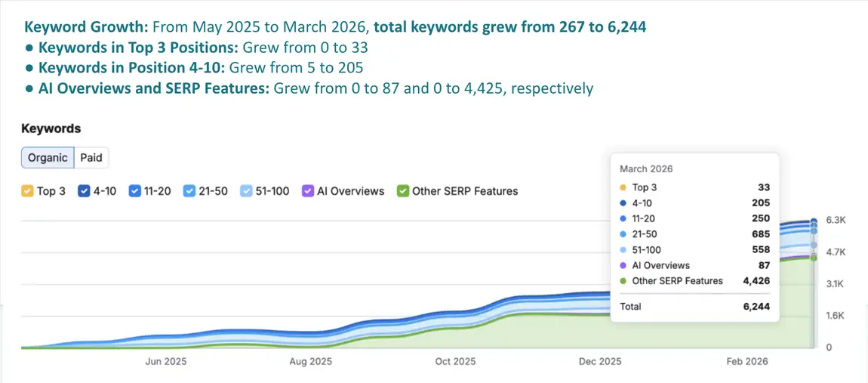This screenshot has height=383, width=868.
Task: Click the dark blue top data point on chart
Action: click(x=813, y=221)
